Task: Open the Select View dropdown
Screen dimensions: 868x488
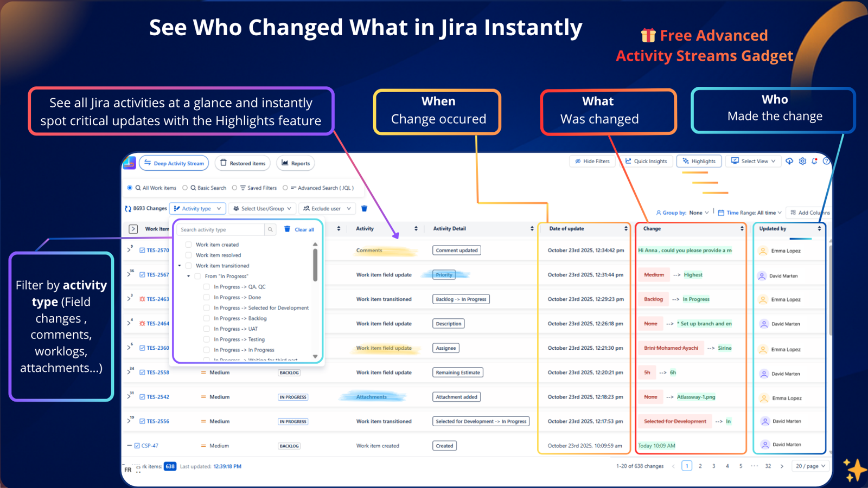Action: tap(753, 161)
